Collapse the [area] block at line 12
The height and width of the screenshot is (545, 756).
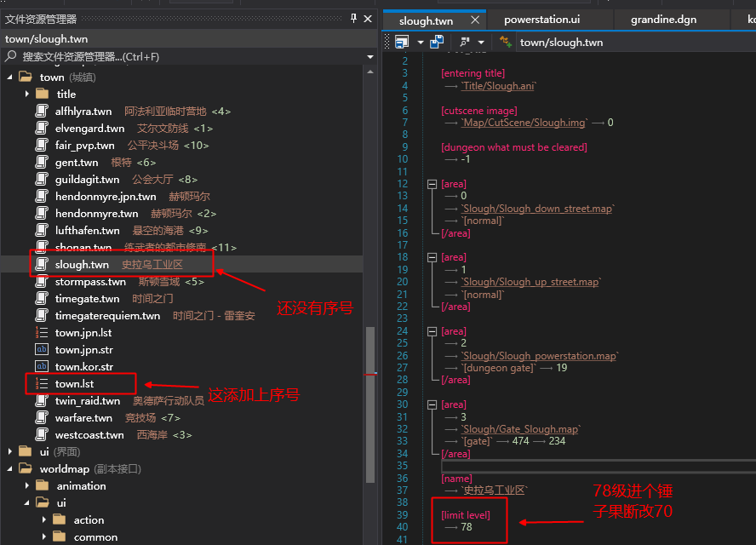point(432,184)
